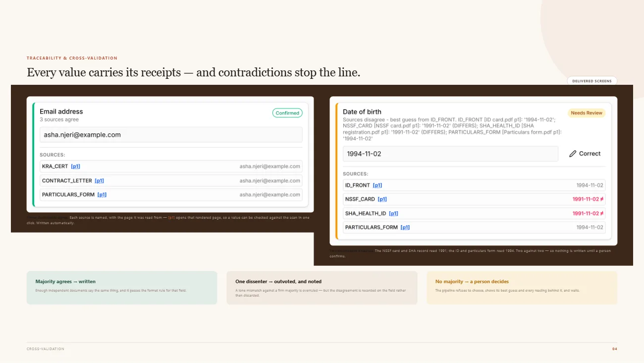Screen dimensions: 644x363
Task: Select the "Date of birth" card heading
Action: (x=362, y=112)
